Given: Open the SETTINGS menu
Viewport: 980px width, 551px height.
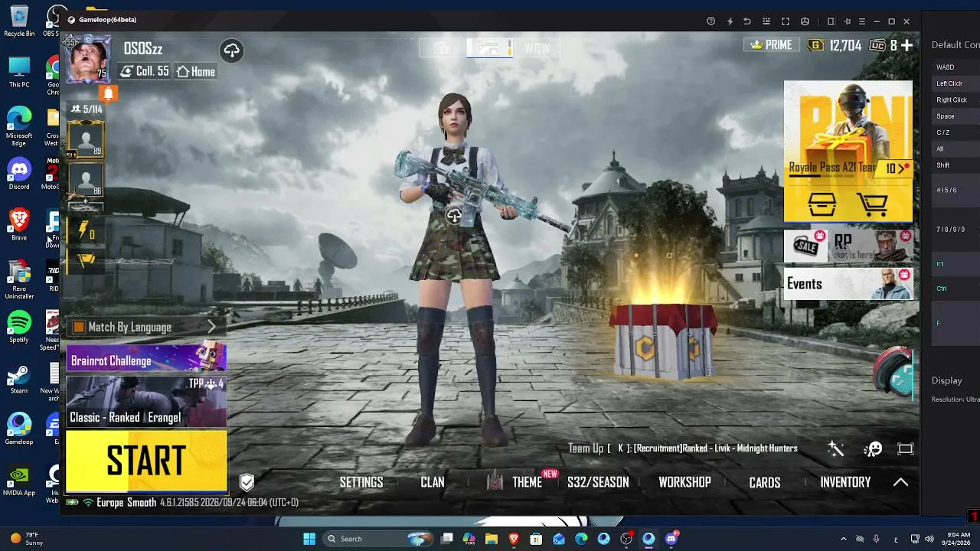Looking at the screenshot, I should (x=361, y=482).
